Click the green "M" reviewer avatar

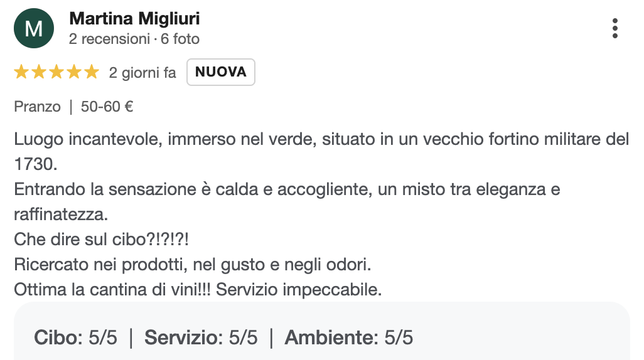tap(34, 29)
